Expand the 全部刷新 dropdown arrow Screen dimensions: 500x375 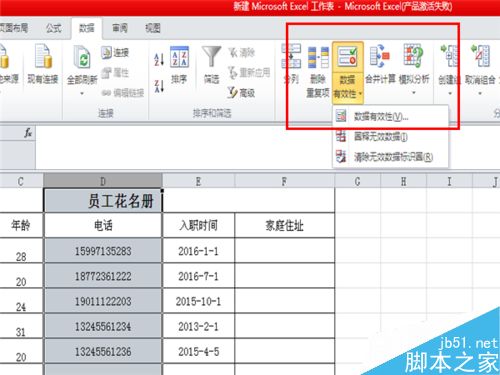82,94
